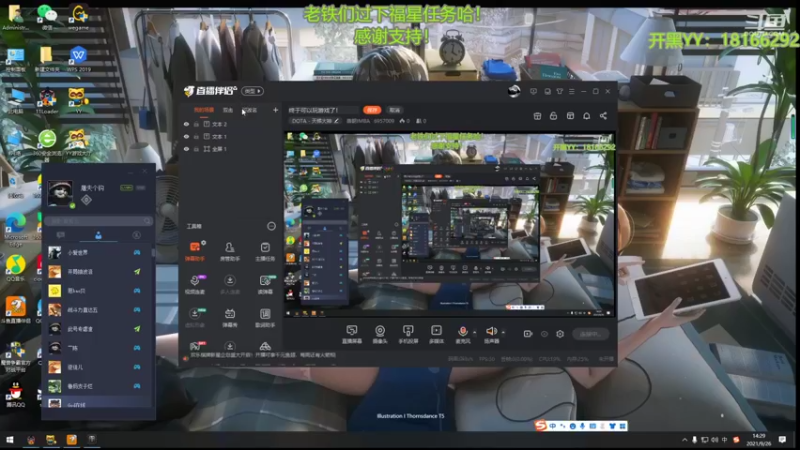The width and height of the screenshot is (800, 450).
Task: Click the start streaming button at bottom right
Action: tap(590, 334)
